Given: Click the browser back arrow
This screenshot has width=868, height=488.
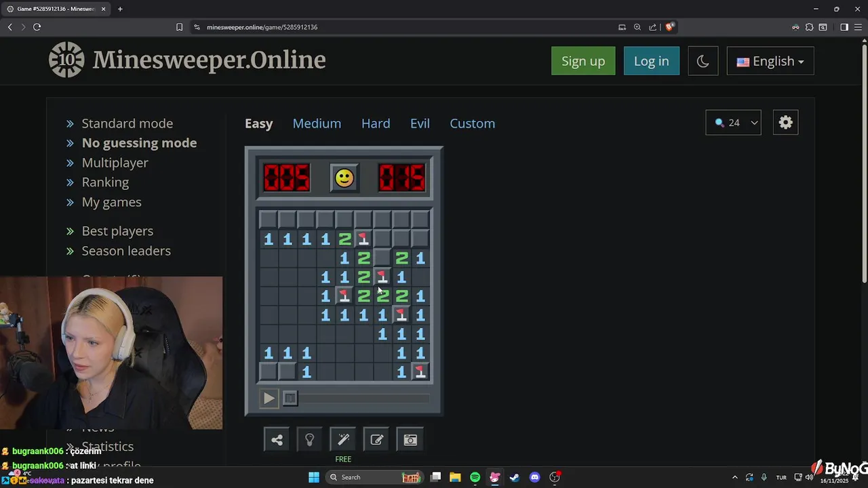Looking at the screenshot, I should (10, 27).
